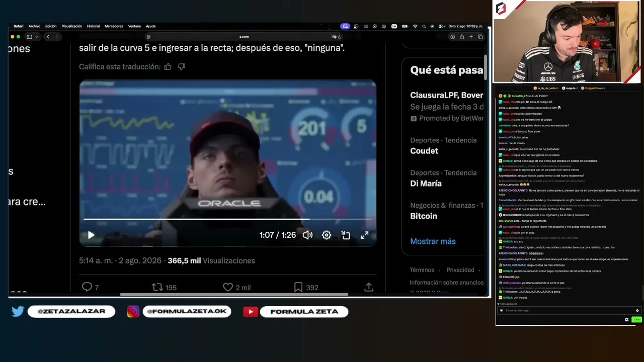644x362 pixels.
Task: Click the FORMULA ZETA YouTube label
Action: (x=304, y=312)
